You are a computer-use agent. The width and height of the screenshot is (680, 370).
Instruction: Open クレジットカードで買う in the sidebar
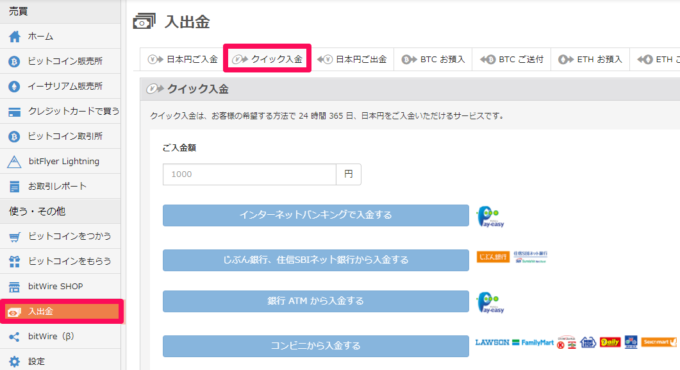(x=60, y=111)
